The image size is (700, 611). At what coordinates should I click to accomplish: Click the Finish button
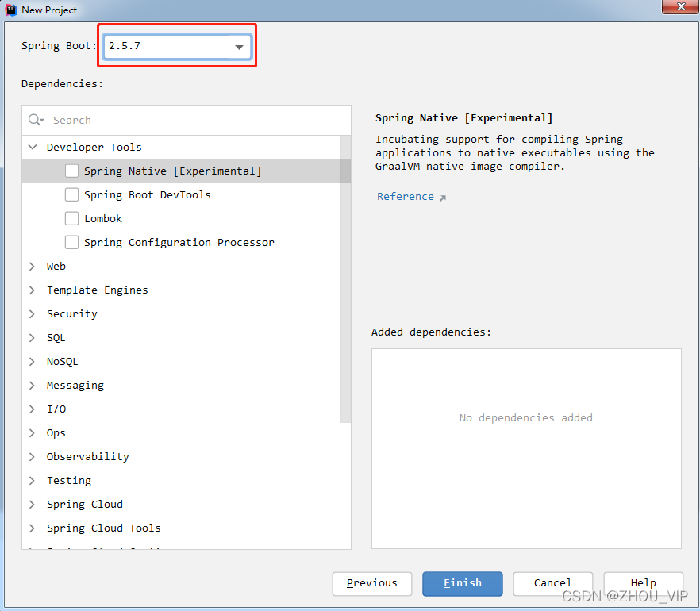pos(463,583)
